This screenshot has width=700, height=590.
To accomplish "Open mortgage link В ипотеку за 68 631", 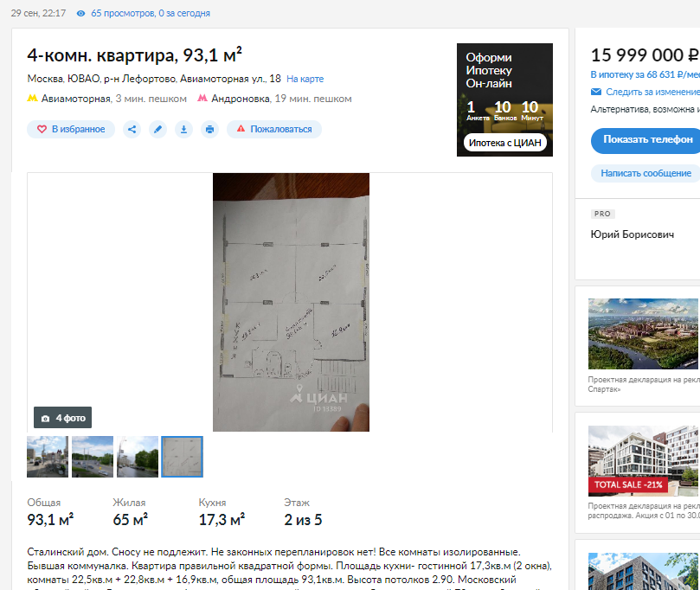I will click(x=645, y=74).
